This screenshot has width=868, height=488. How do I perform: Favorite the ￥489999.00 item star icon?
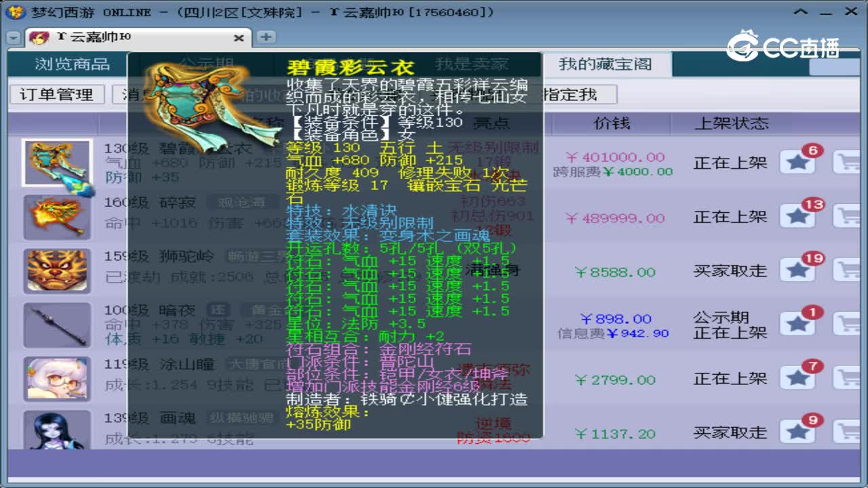[x=797, y=217]
